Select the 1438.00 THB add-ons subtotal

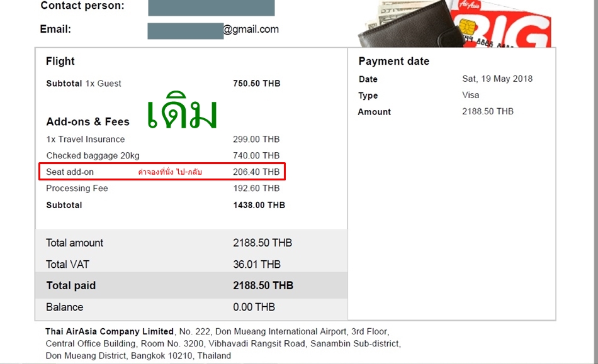259,205
